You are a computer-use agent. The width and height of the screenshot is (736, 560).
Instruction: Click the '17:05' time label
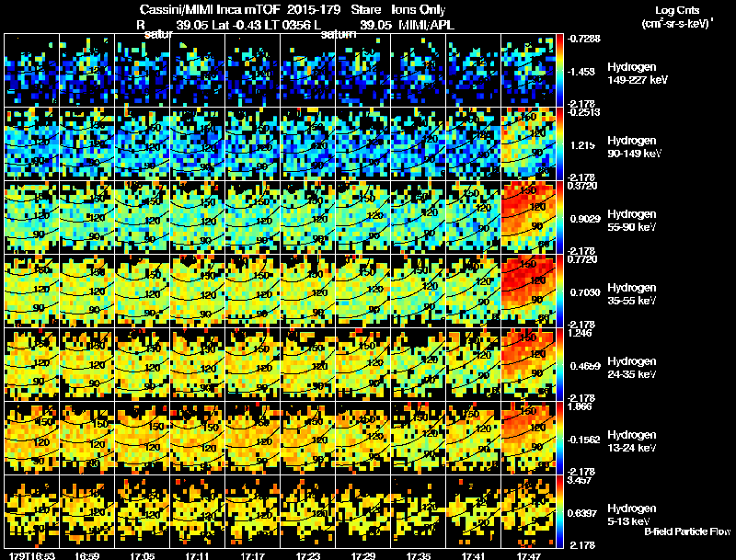click(x=143, y=556)
